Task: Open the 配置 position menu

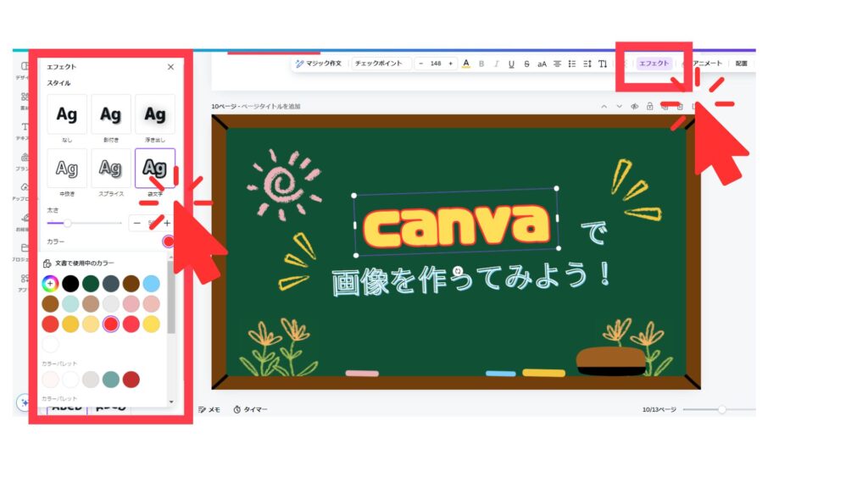Action: (741, 64)
